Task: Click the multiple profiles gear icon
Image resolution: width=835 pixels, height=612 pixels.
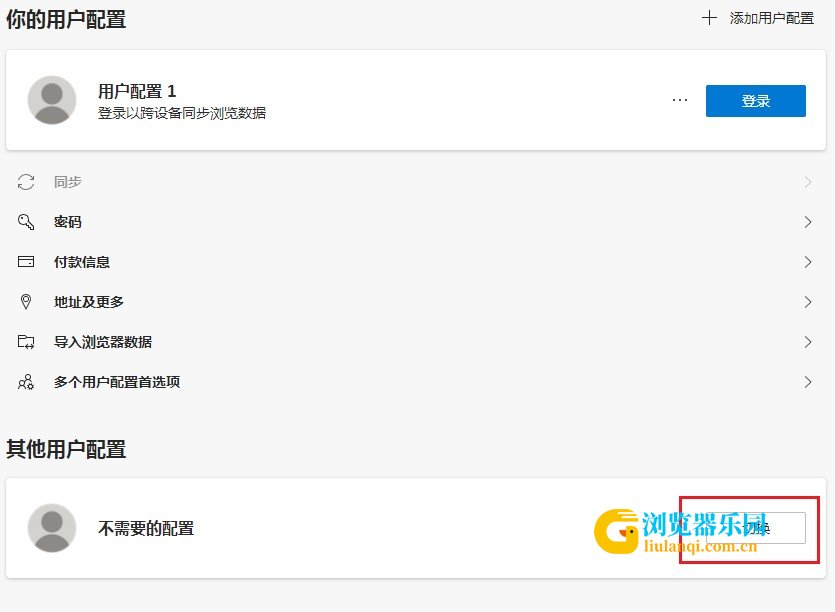Action: (x=26, y=382)
